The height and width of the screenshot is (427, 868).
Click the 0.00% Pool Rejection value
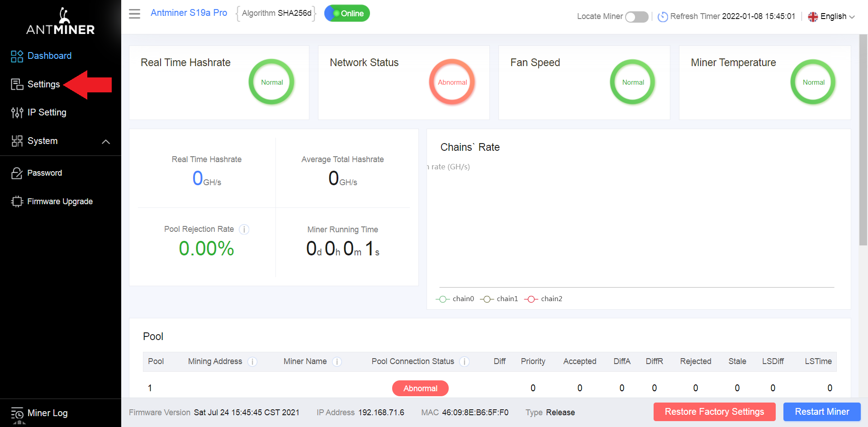[206, 249]
